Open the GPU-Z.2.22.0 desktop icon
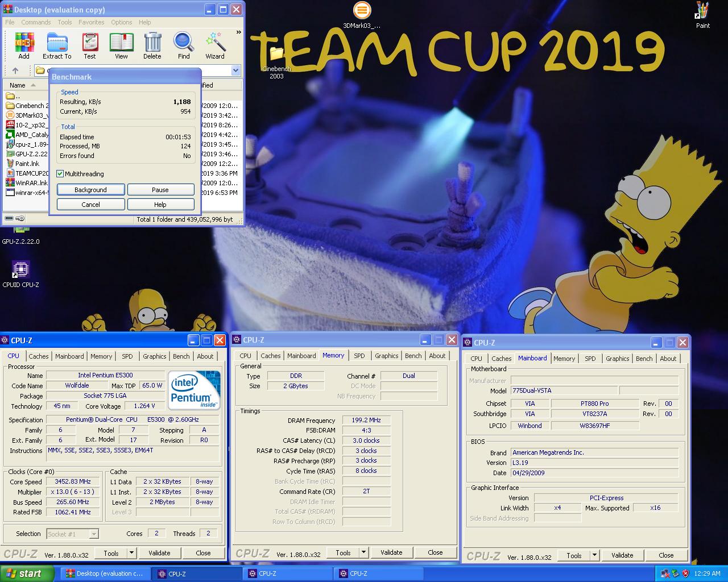The height and width of the screenshot is (582, 728). [21, 236]
